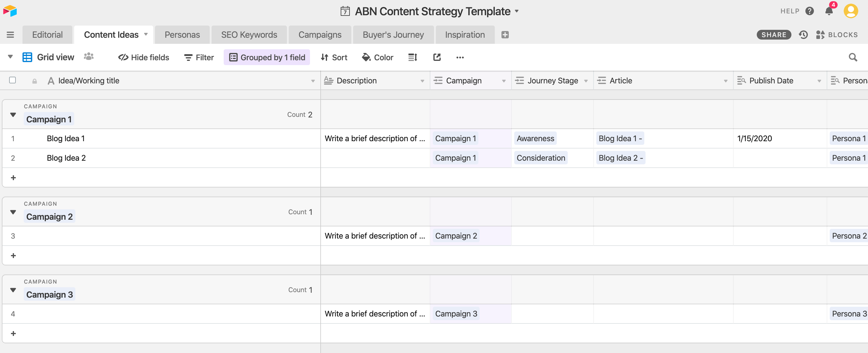Click the Campaign 1 group header label
Image resolution: width=868 pixels, height=353 pixels.
pyautogui.click(x=49, y=119)
